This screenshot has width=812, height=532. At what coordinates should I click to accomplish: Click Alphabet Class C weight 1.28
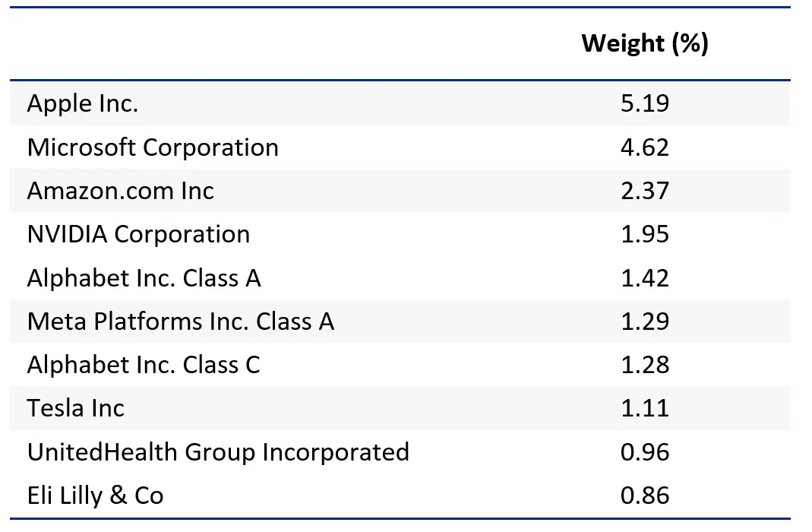(645, 365)
